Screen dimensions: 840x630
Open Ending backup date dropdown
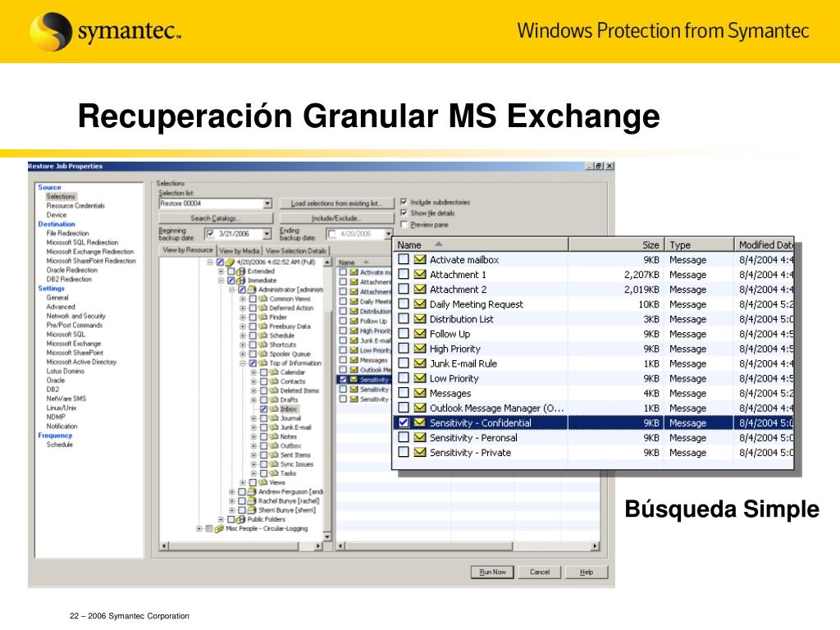(388, 234)
